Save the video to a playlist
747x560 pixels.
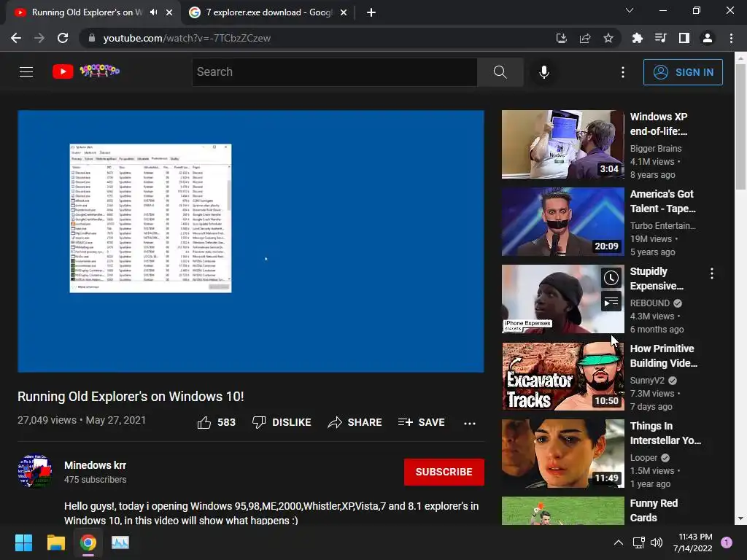(422, 422)
